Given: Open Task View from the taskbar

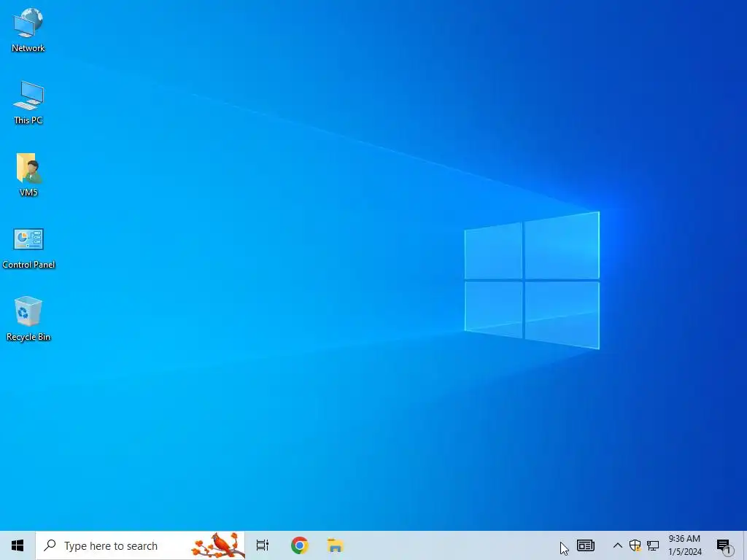Looking at the screenshot, I should (263, 545).
